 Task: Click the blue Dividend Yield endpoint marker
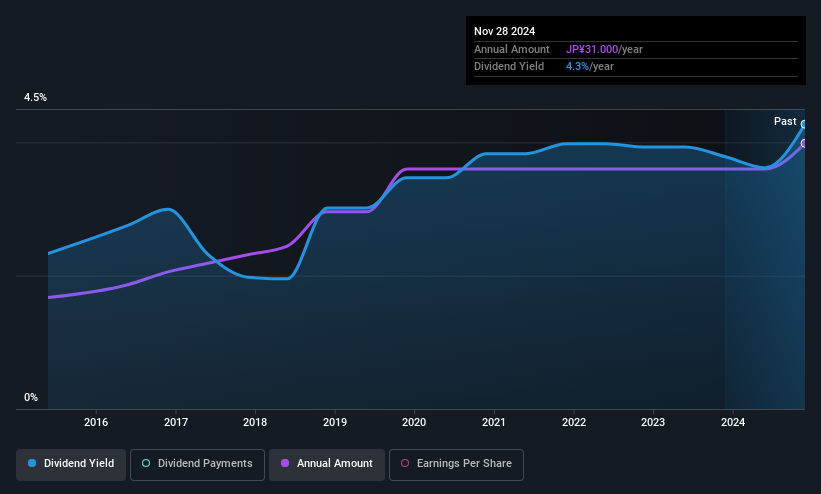click(804, 125)
